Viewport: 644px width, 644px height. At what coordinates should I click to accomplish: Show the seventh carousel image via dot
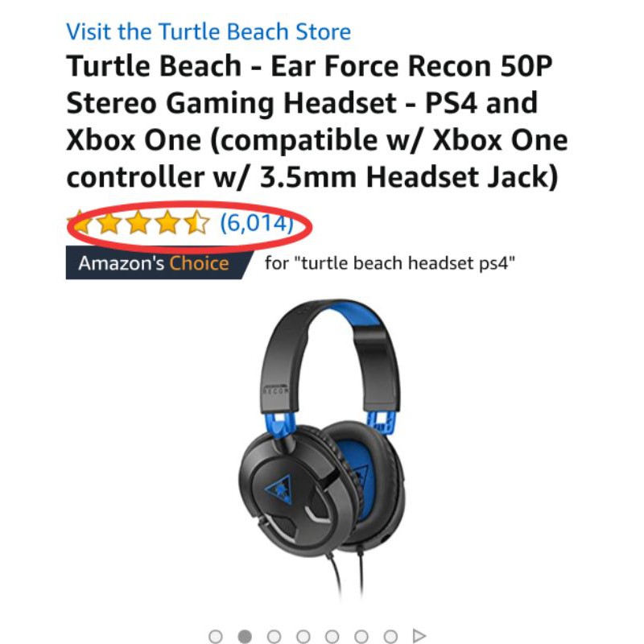(390, 637)
